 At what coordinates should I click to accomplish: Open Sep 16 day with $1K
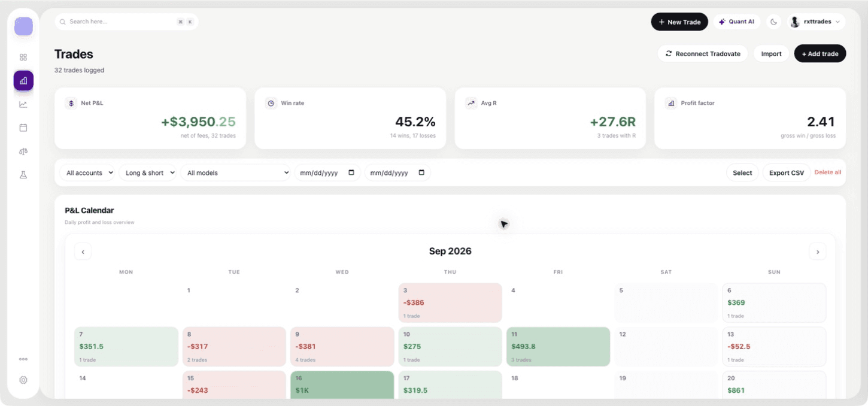tap(342, 384)
